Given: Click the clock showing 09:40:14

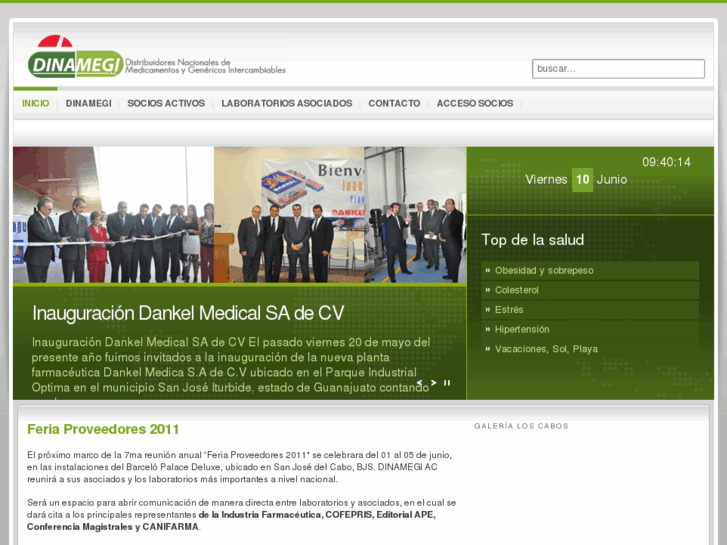Looking at the screenshot, I should click(666, 162).
